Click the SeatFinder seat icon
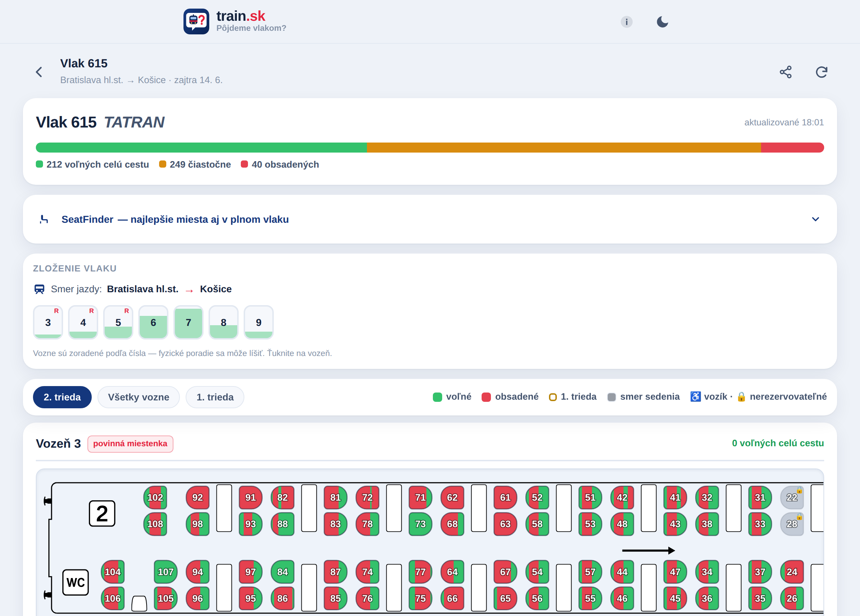This screenshot has height=616, width=860. point(44,219)
